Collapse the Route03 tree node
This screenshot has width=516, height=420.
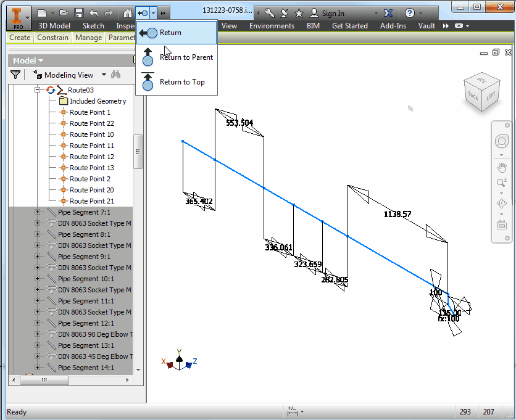pyautogui.click(x=38, y=90)
